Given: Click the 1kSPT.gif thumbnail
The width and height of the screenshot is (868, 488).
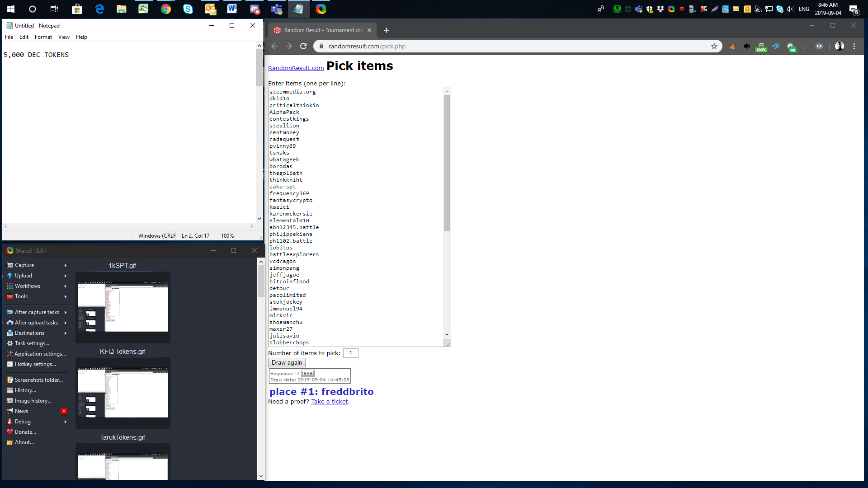Looking at the screenshot, I should point(123,307).
